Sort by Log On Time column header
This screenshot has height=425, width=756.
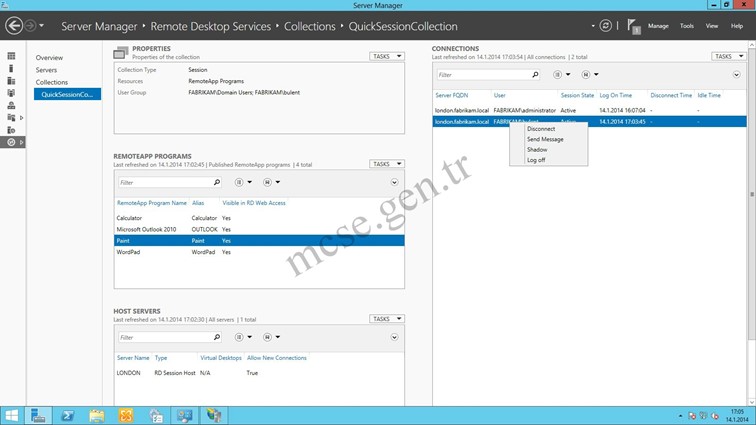coord(615,96)
